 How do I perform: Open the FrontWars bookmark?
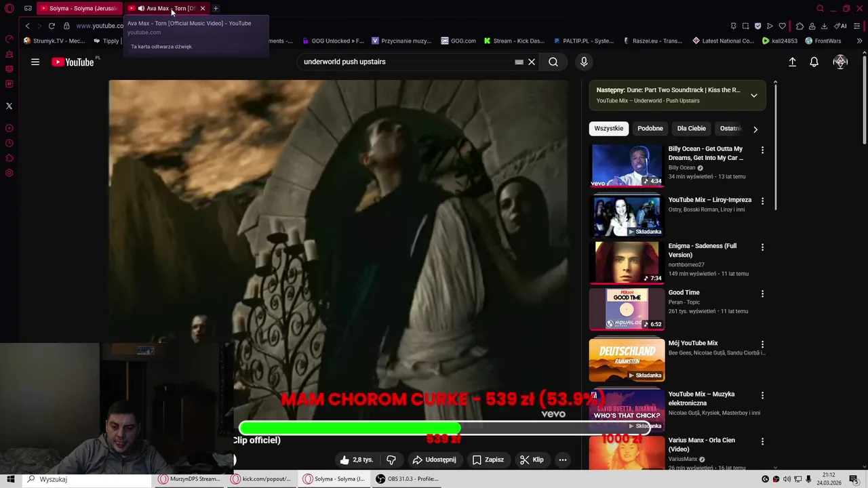point(823,41)
